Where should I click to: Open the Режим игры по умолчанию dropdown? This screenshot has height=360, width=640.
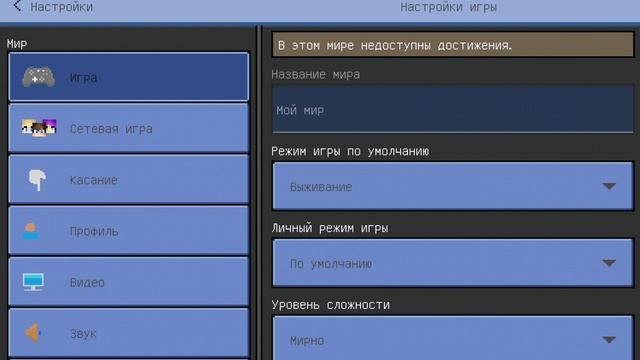(453, 187)
